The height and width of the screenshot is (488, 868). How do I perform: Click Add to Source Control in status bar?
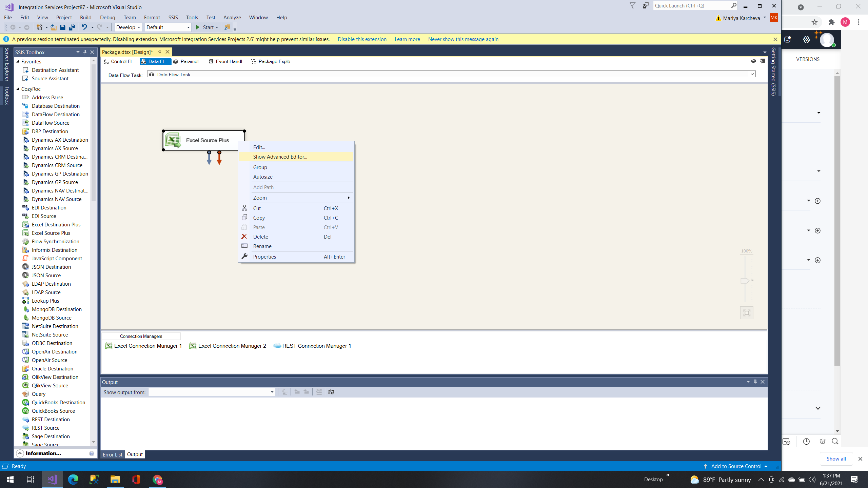pyautogui.click(x=736, y=466)
